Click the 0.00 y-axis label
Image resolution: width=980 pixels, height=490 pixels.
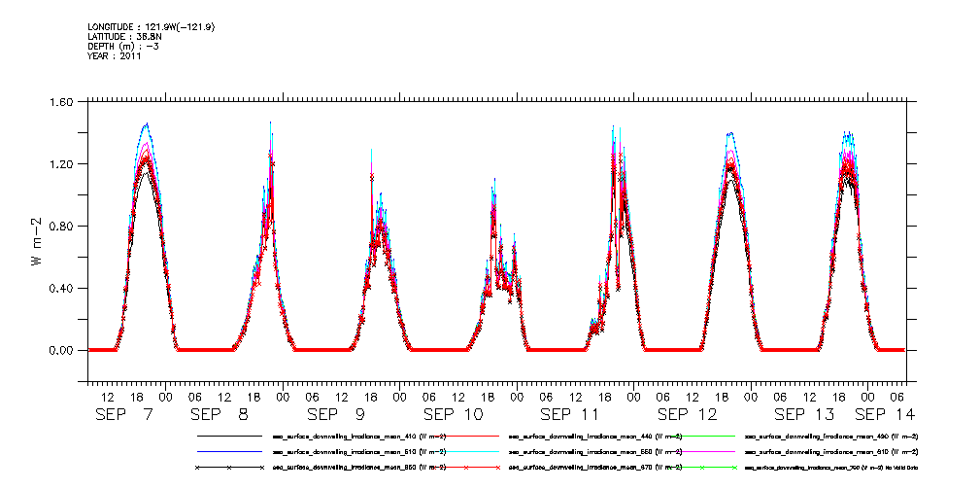[x=60, y=350]
